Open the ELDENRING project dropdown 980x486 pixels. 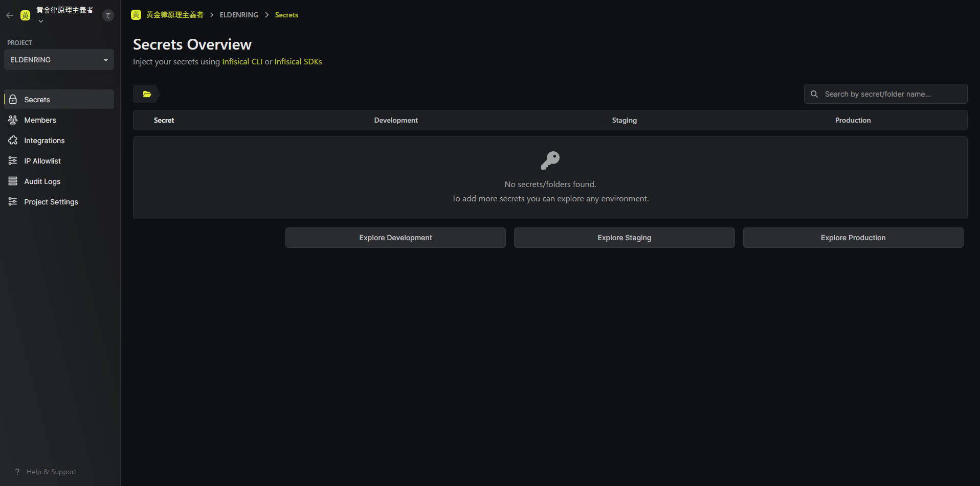(59, 60)
